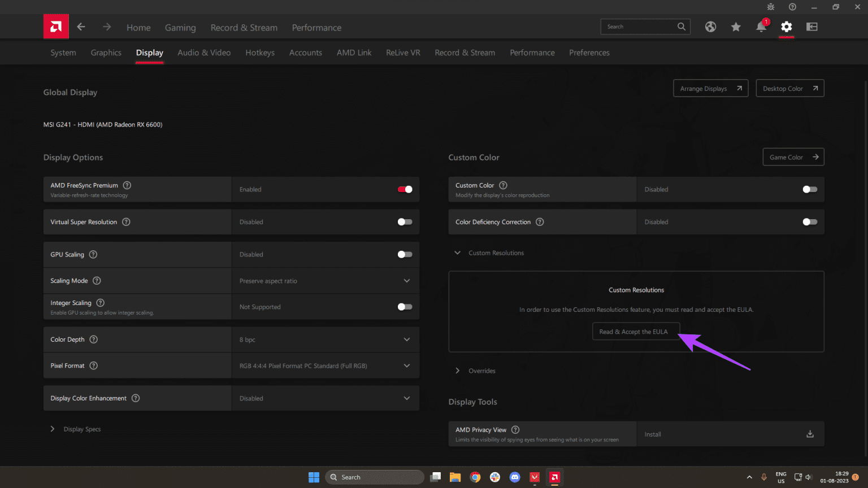The width and height of the screenshot is (868, 488).
Task: Turn on Custom Color
Action: click(x=809, y=189)
